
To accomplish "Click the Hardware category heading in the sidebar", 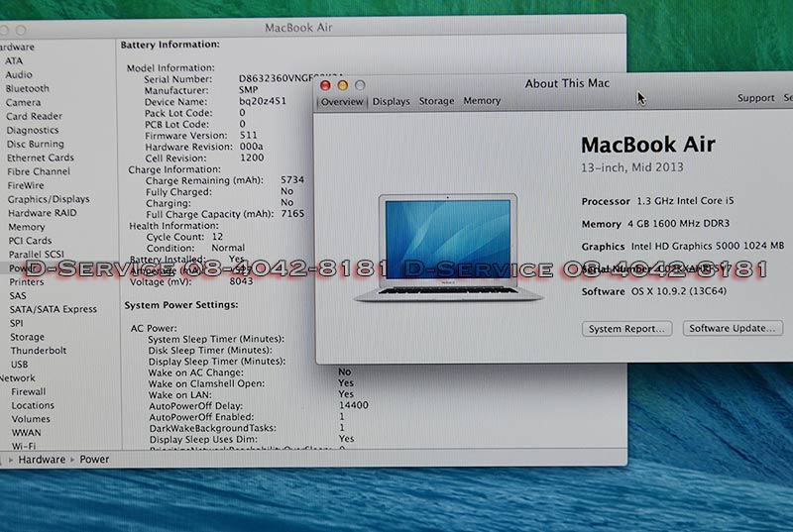I will (x=17, y=47).
